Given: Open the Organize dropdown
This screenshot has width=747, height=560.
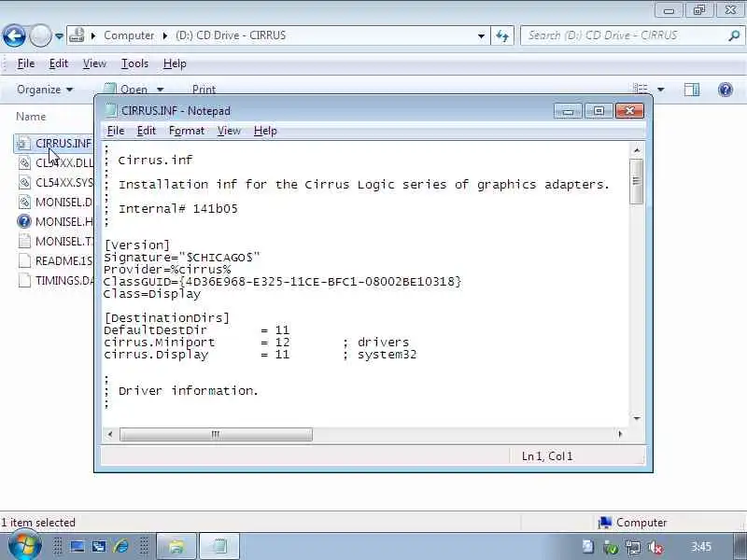Looking at the screenshot, I should [x=45, y=90].
